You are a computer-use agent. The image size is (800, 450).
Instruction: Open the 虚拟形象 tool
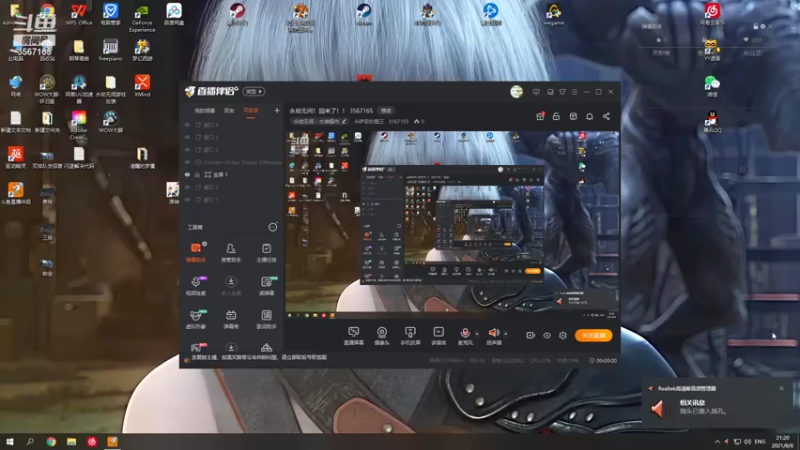[196, 319]
